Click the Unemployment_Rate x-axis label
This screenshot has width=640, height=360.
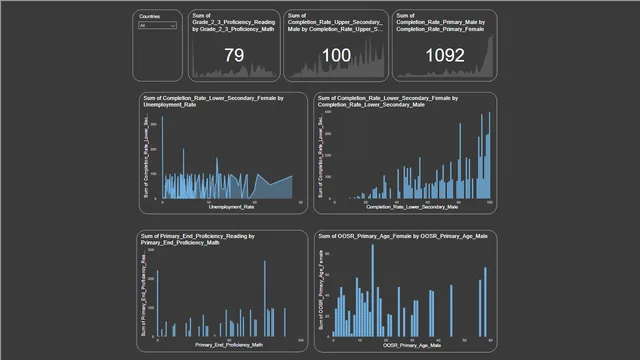point(231,207)
